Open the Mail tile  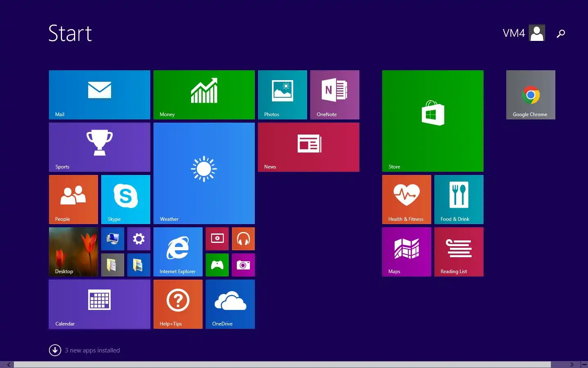coord(100,95)
